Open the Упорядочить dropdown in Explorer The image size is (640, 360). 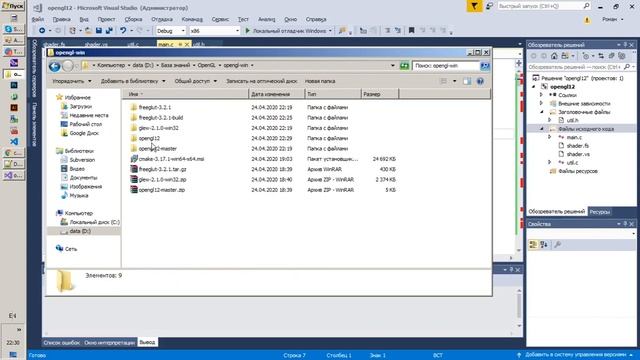(71, 81)
